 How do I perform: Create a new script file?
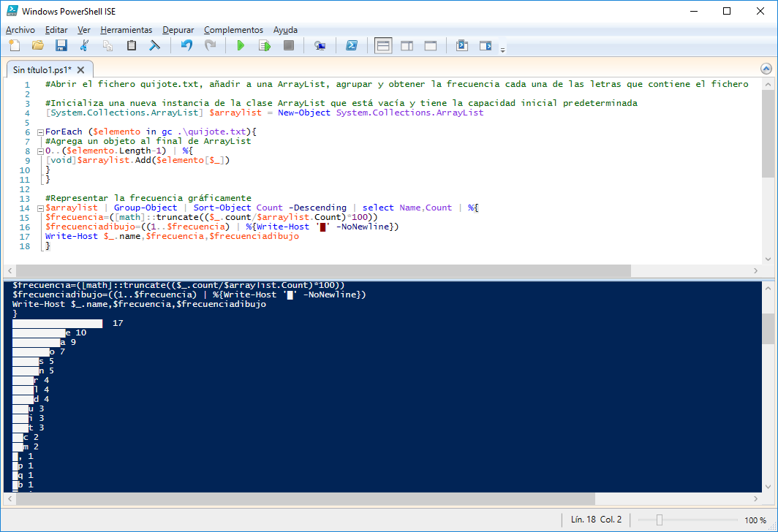14,46
